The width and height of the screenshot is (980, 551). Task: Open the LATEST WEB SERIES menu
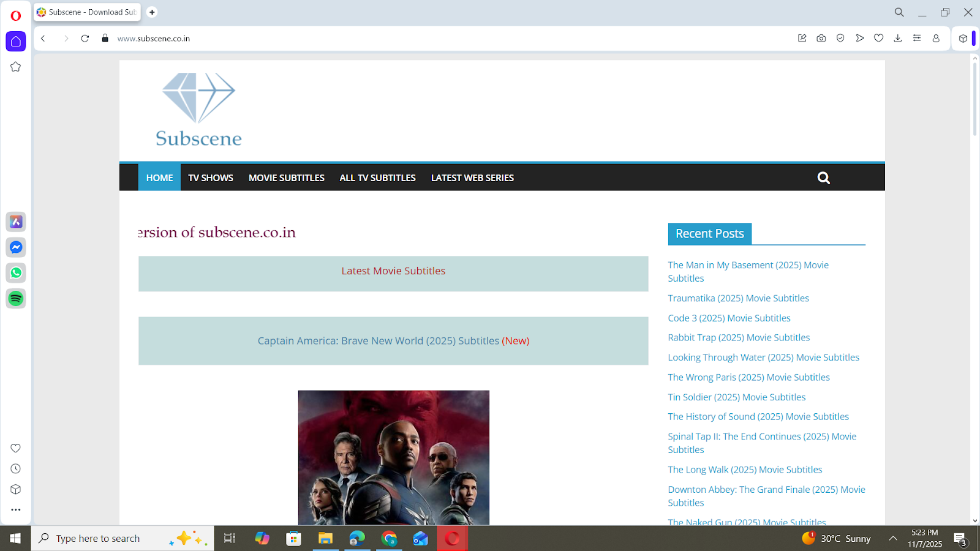472,177
